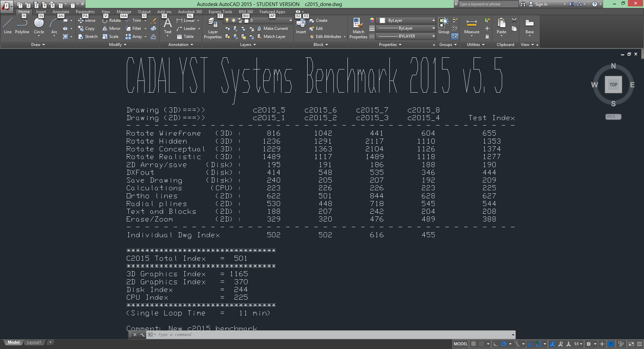The image size is (644, 349).
Task: Toggle polar tracking in status bar
Action: (504, 344)
